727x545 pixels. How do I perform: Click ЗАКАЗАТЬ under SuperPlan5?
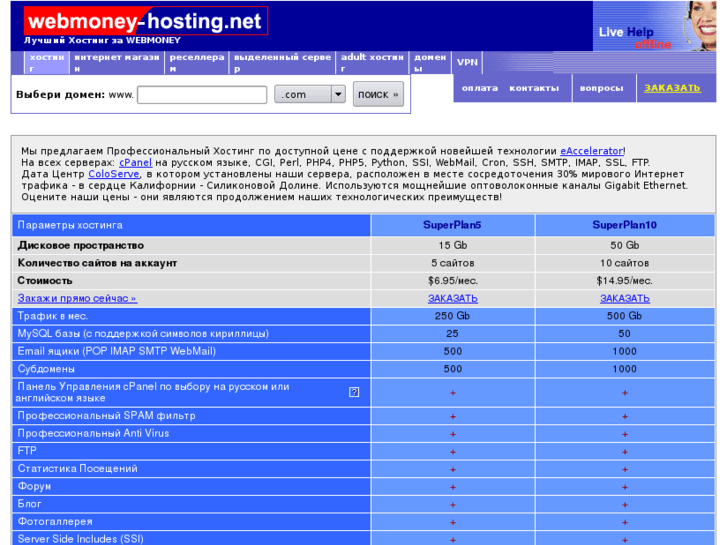pos(453,298)
